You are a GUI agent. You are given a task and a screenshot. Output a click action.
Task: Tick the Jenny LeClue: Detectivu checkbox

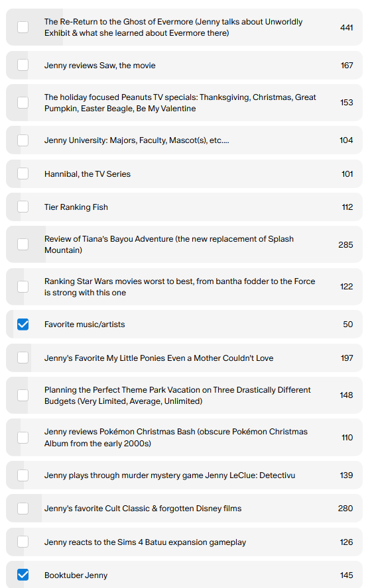coord(23,475)
